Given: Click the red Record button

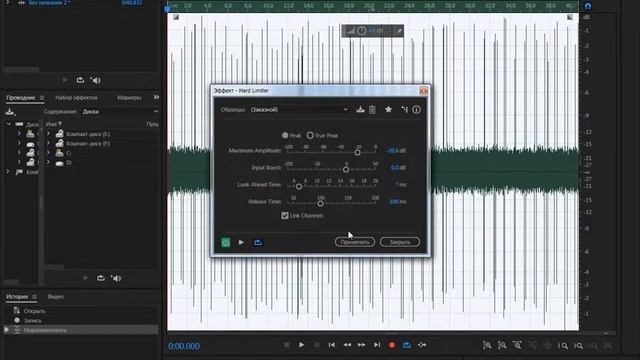Looking at the screenshot, I should (392, 345).
